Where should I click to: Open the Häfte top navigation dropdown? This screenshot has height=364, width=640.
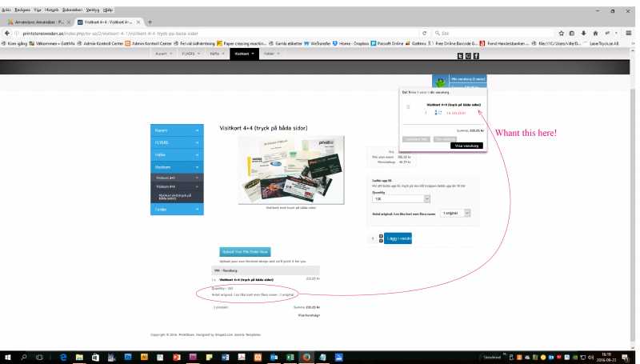point(217,54)
